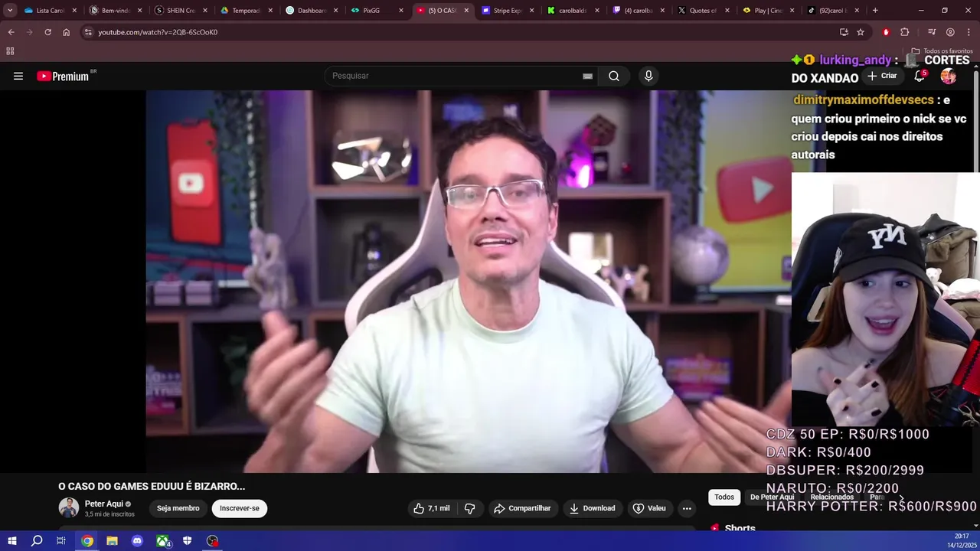
Task: Click the video title O CASO DO GAMES EDUUU
Action: [x=152, y=486]
